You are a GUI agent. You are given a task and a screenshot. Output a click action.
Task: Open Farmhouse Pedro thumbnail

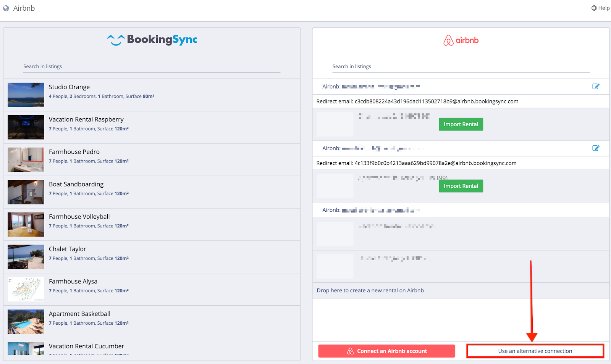click(26, 160)
